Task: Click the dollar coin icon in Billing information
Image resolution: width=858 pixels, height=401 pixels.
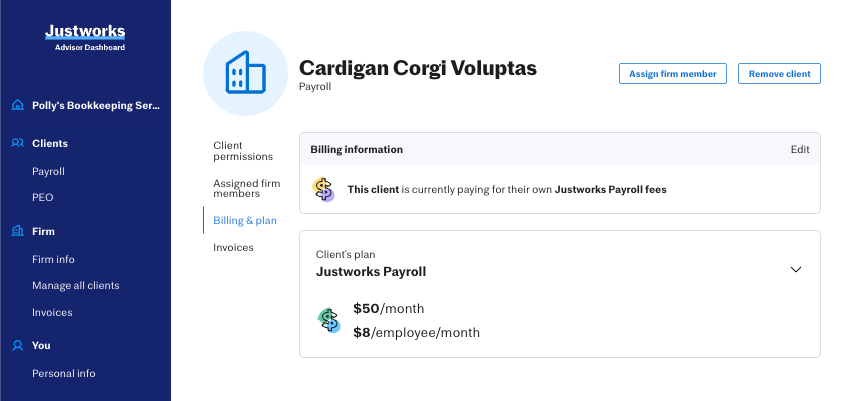Action: [323, 188]
